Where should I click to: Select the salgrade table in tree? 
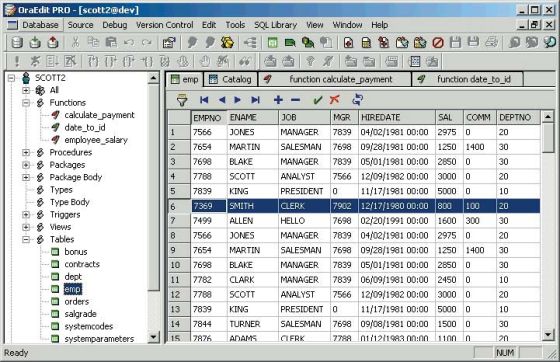80,314
